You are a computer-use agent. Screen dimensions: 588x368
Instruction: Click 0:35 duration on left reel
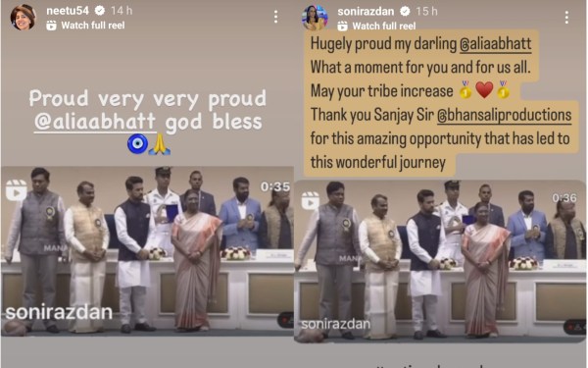coord(275,186)
